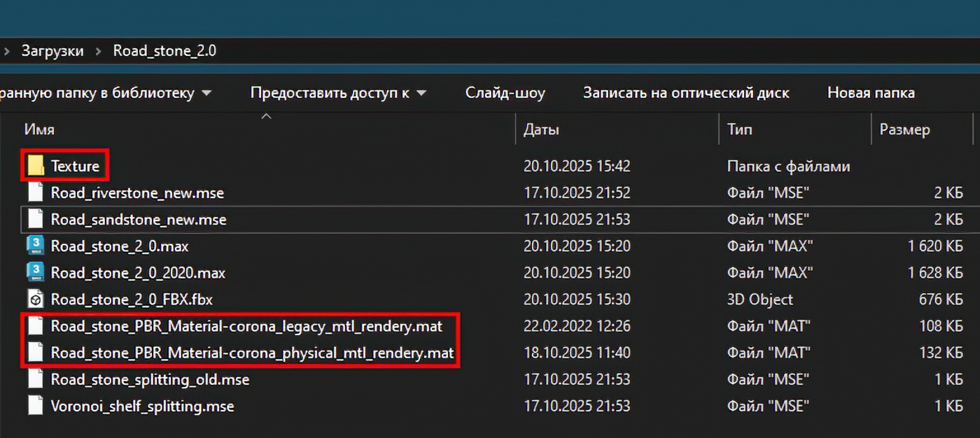Click Записать на оптический диск
This screenshot has width=980, height=438.
(686, 92)
